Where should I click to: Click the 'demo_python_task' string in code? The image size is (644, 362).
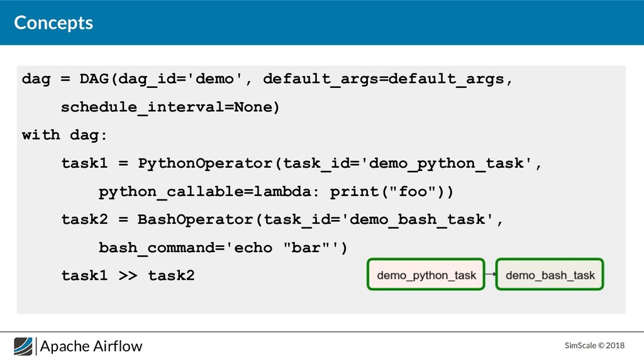[x=446, y=163]
